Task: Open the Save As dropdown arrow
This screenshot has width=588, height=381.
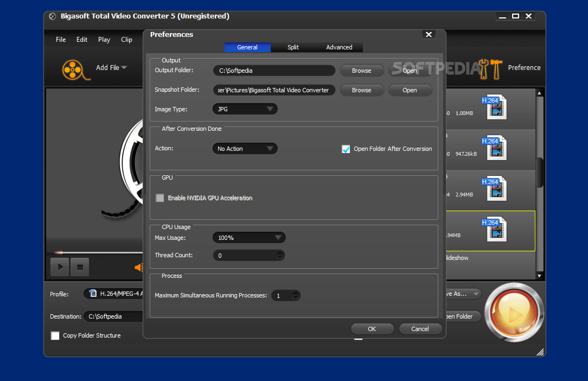Action: (476, 294)
